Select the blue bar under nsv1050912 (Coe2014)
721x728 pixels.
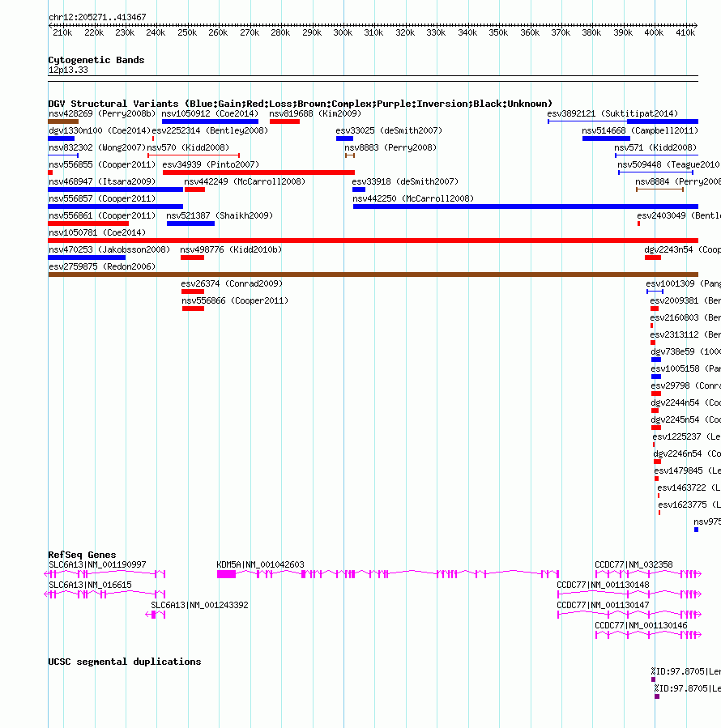(x=210, y=121)
